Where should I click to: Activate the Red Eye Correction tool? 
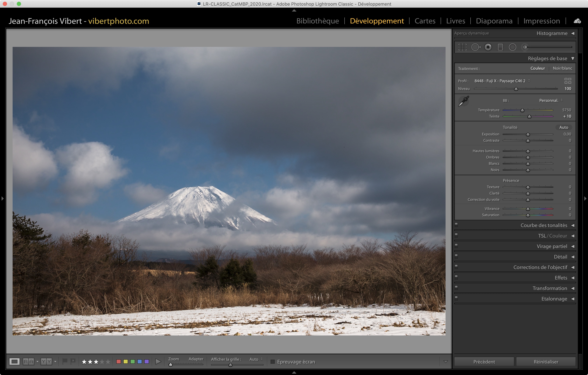pyautogui.click(x=488, y=47)
